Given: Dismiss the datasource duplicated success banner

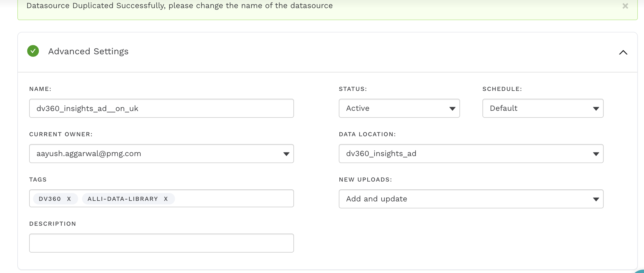Looking at the screenshot, I should tap(625, 6).
